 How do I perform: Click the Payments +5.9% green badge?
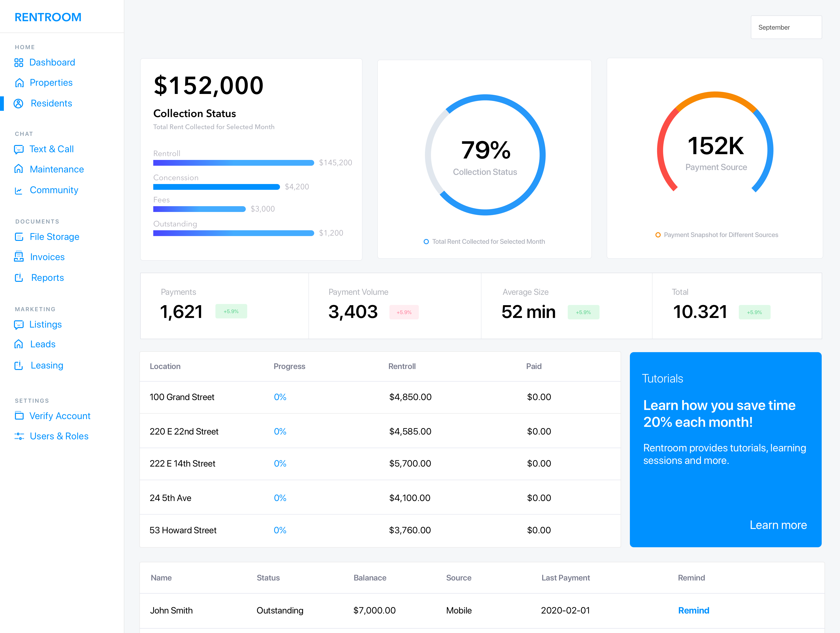(231, 311)
